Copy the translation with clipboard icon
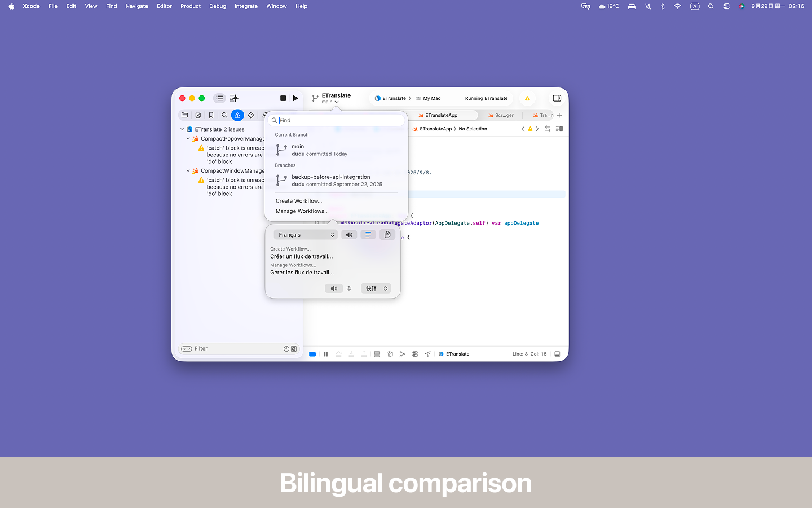812x508 pixels. pyautogui.click(x=387, y=235)
